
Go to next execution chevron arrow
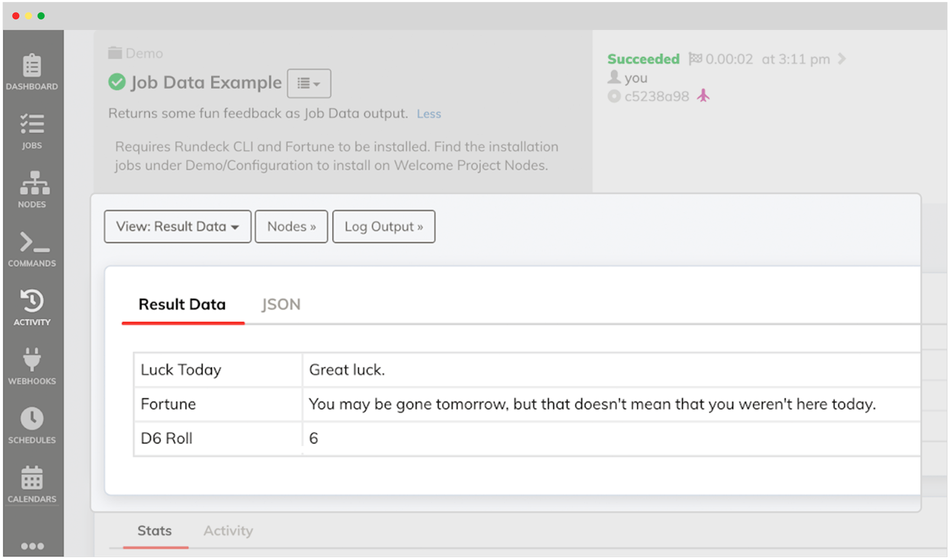coord(842,59)
